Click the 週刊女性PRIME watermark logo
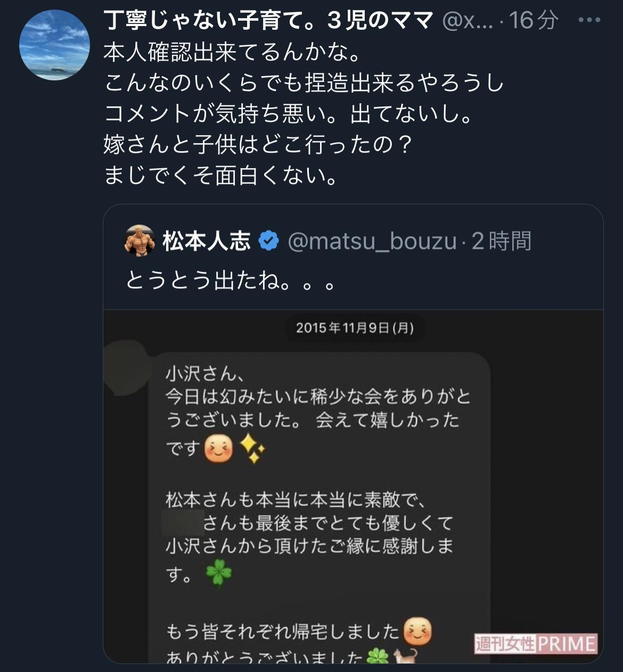 535,644
